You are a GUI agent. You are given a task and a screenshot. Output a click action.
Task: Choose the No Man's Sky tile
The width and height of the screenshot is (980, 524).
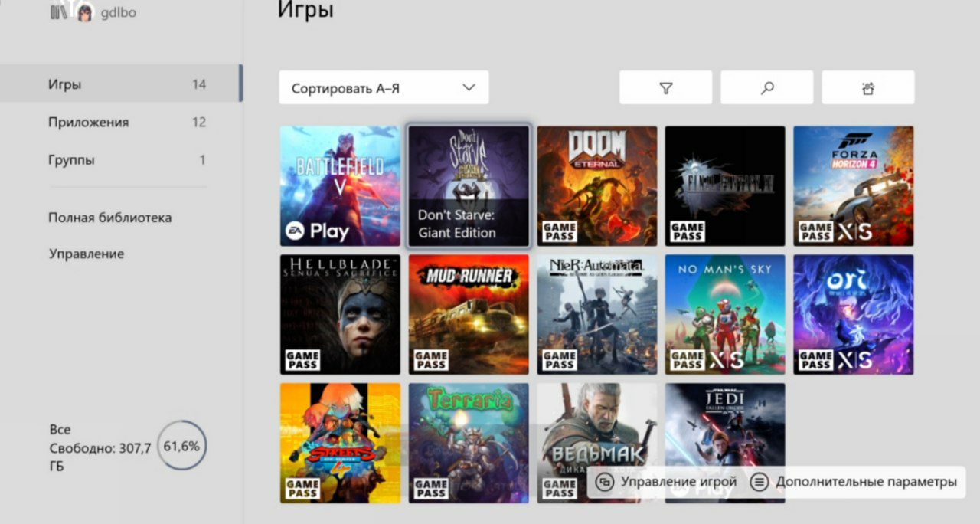pyautogui.click(x=725, y=314)
